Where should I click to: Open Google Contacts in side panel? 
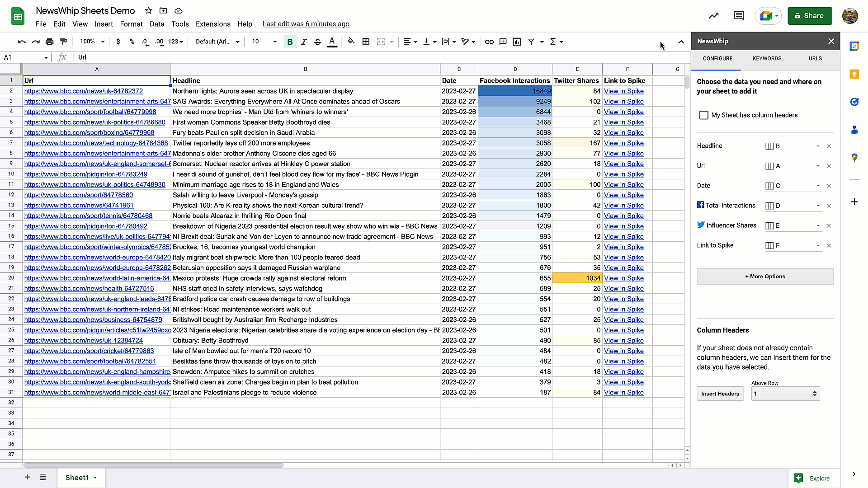[x=854, y=130]
